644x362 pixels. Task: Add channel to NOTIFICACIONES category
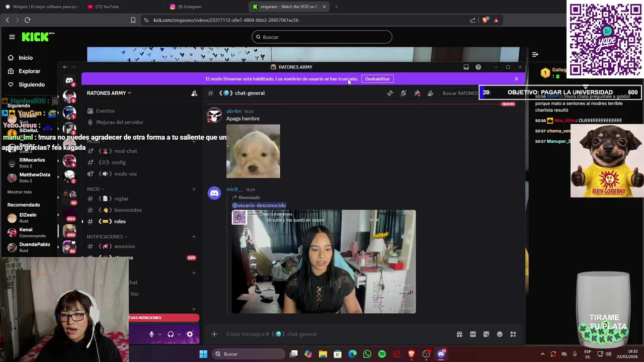(x=194, y=237)
